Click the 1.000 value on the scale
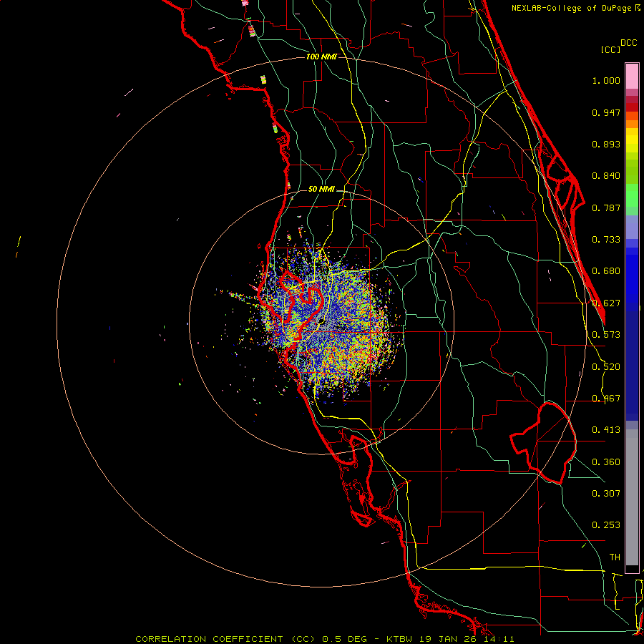This screenshot has width=644, height=644. (606, 80)
